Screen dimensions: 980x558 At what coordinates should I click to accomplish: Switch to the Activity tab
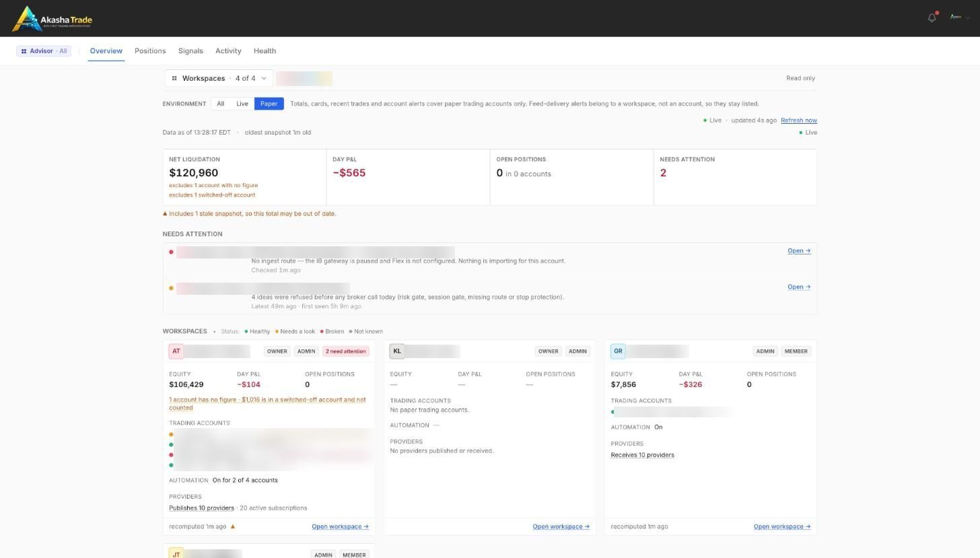(x=228, y=51)
